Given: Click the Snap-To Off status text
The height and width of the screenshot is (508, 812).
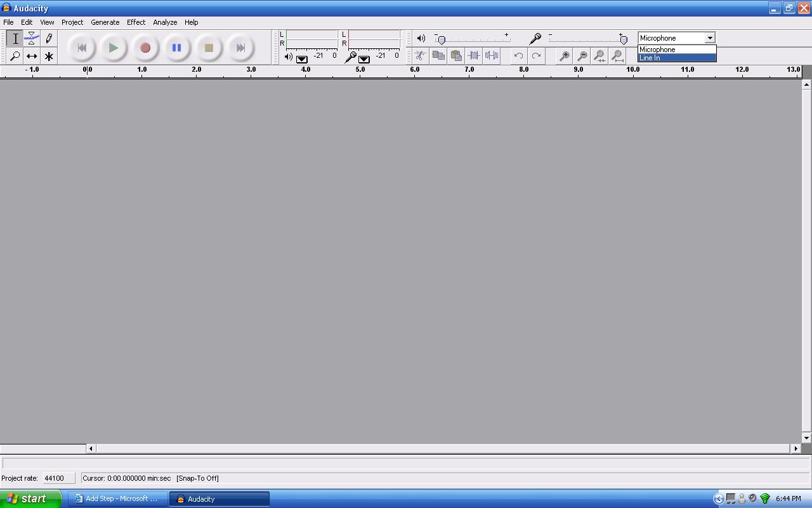Looking at the screenshot, I should click(197, 478).
